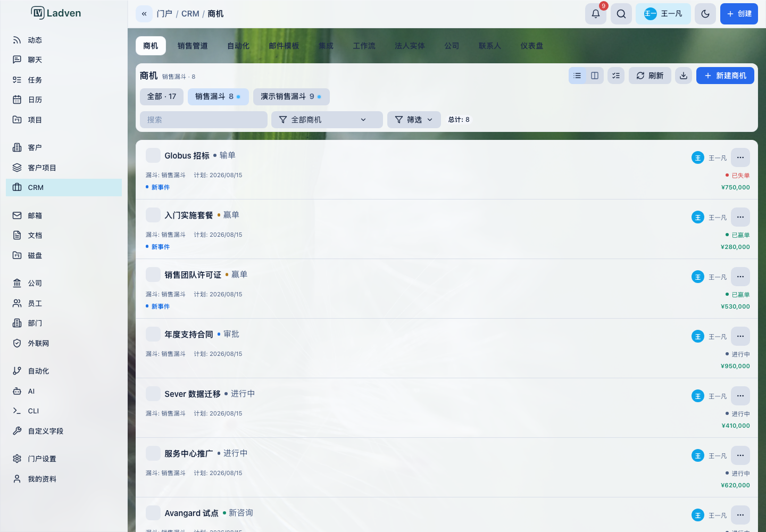Check the Sever 数据迁移 checkbox
Viewport: 766px width, 532px height.
pyautogui.click(x=153, y=394)
